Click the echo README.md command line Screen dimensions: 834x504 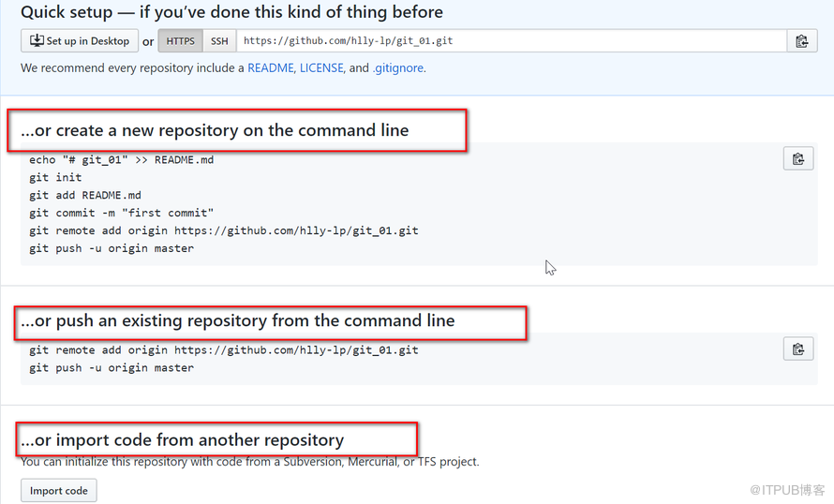pyautogui.click(x=121, y=159)
